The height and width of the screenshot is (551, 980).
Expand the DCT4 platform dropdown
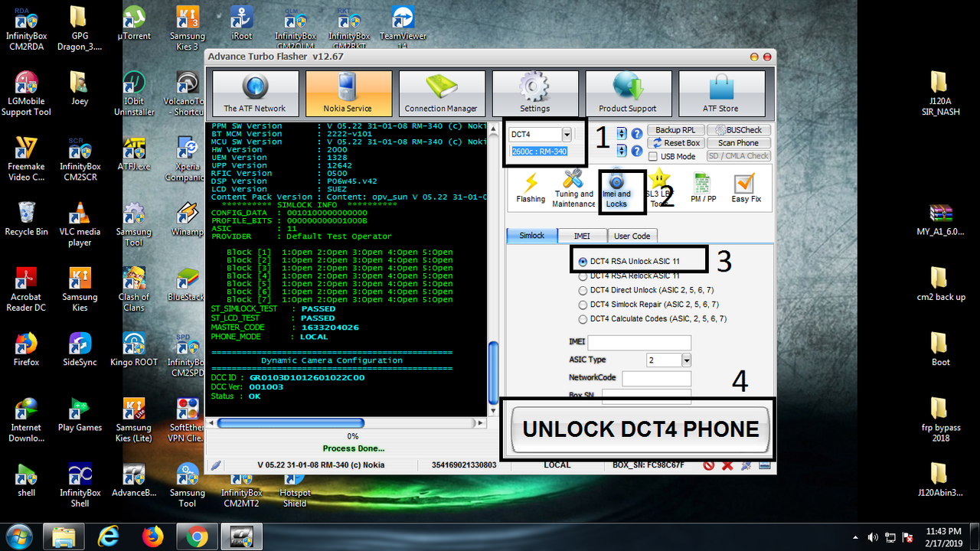point(567,135)
